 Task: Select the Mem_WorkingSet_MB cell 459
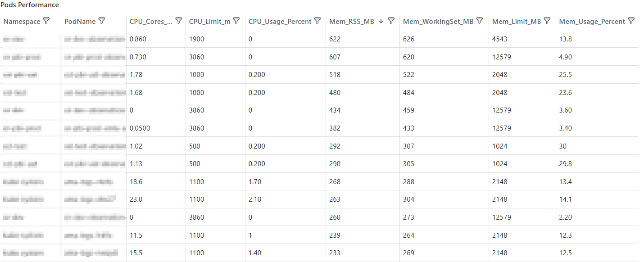[x=408, y=110]
